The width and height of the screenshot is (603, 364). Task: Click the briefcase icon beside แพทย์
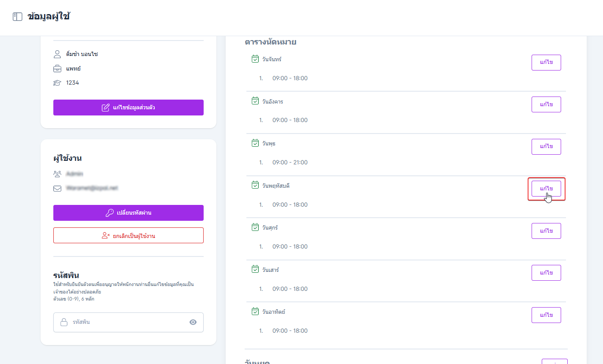[x=57, y=69]
